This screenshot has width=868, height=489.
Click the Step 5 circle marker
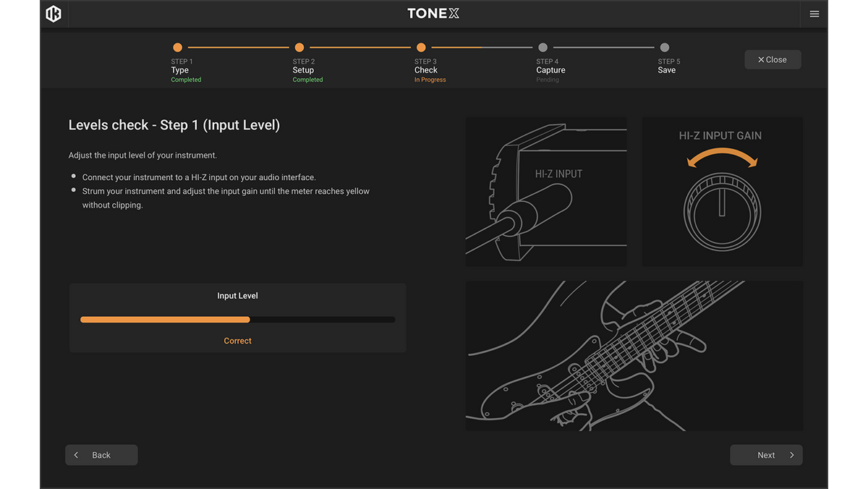click(665, 48)
